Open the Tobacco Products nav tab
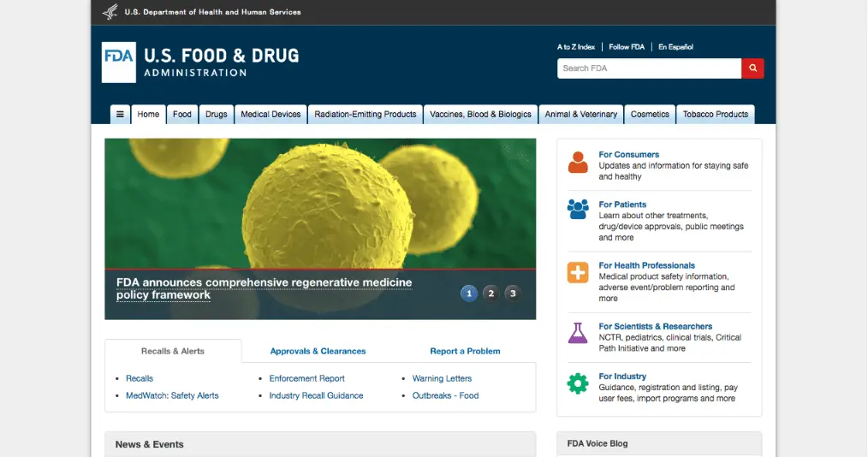Viewport: 868px width, 457px height. tap(715, 114)
